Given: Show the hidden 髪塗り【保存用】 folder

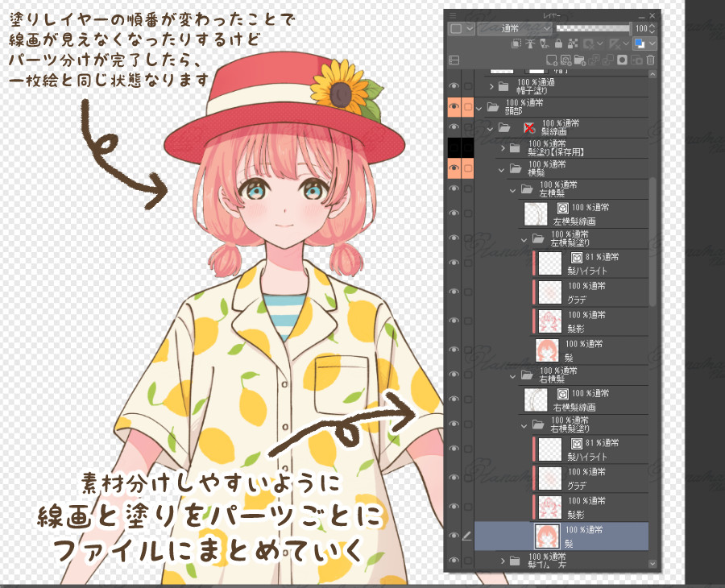Looking at the screenshot, I should point(454,147).
